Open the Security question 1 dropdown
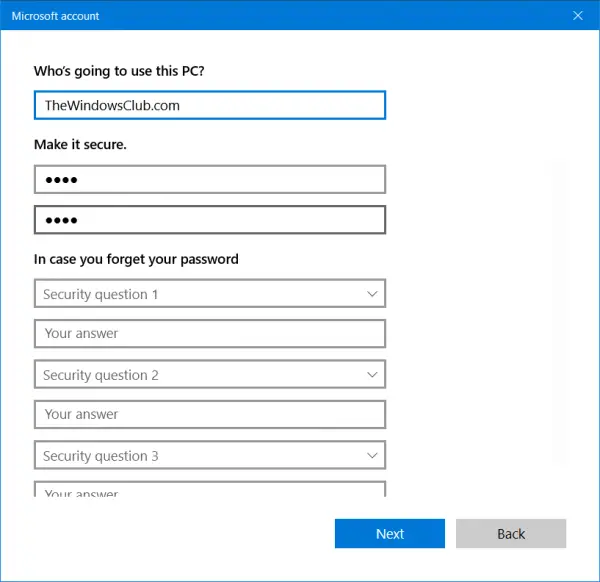Viewport: 600px width, 582px height. click(x=209, y=294)
